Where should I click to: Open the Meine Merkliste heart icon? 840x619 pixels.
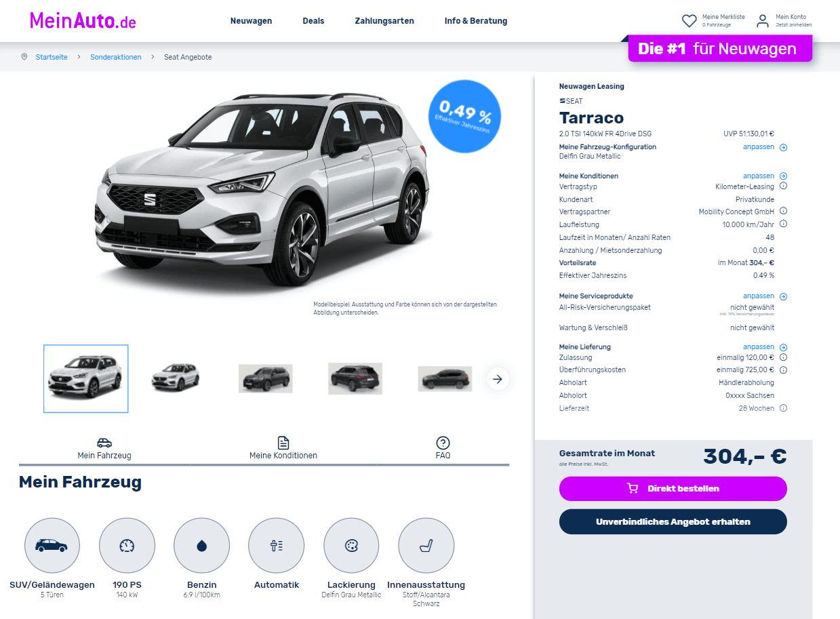coord(689,21)
